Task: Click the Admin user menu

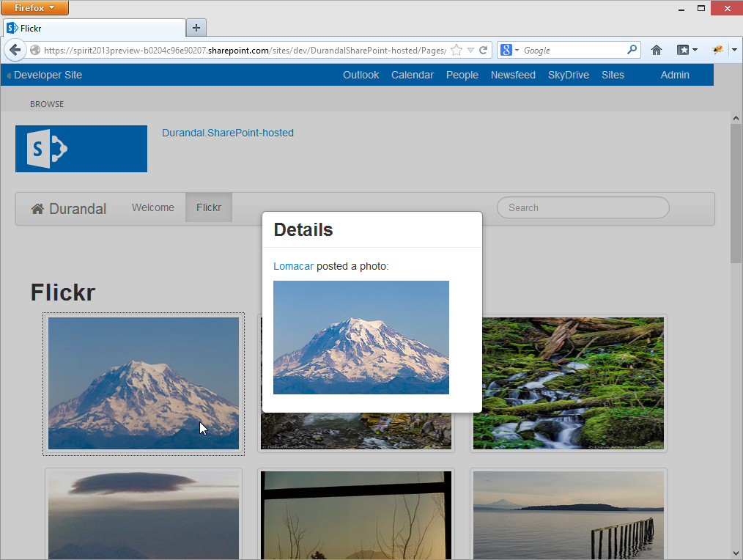Action: point(675,75)
